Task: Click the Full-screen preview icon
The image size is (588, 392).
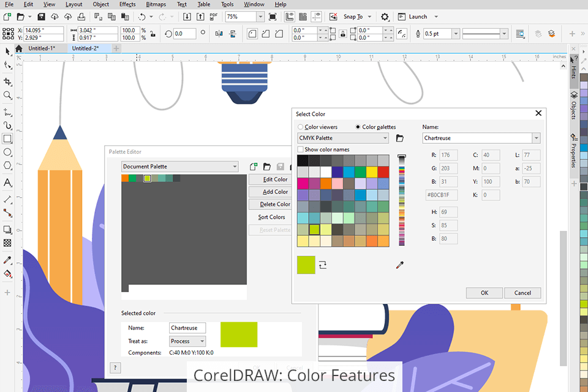Action: coord(273,17)
